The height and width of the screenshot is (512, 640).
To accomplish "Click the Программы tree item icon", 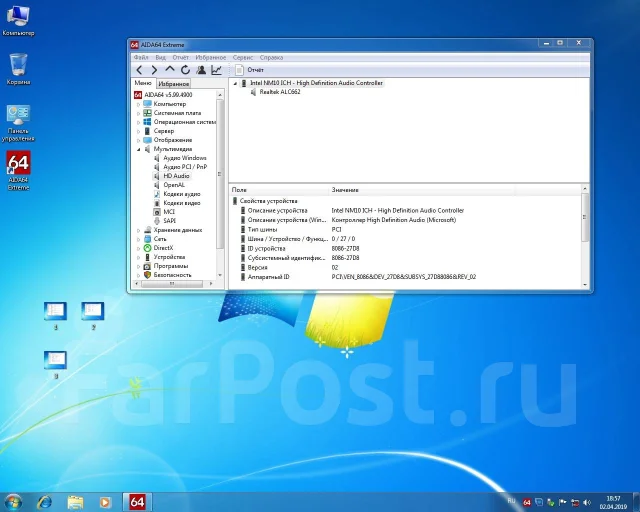I will (147, 266).
